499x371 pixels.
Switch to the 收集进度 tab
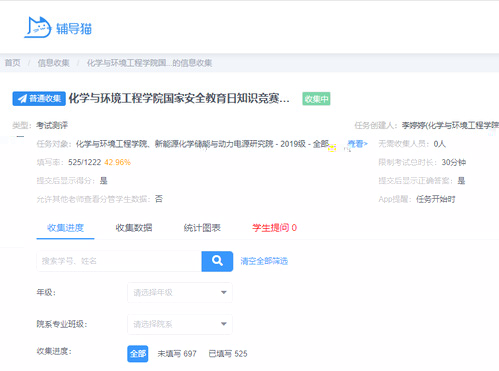pos(65,228)
